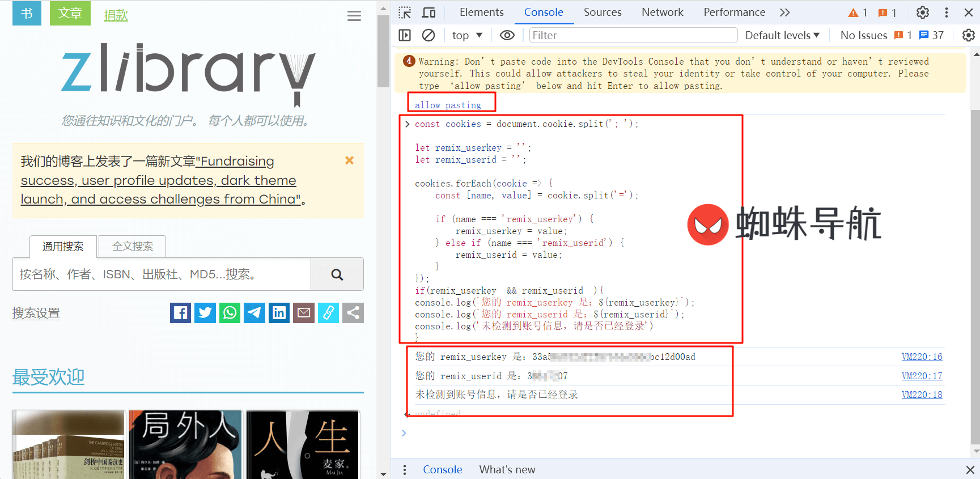Select the What's new drawer tab

tap(507, 469)
